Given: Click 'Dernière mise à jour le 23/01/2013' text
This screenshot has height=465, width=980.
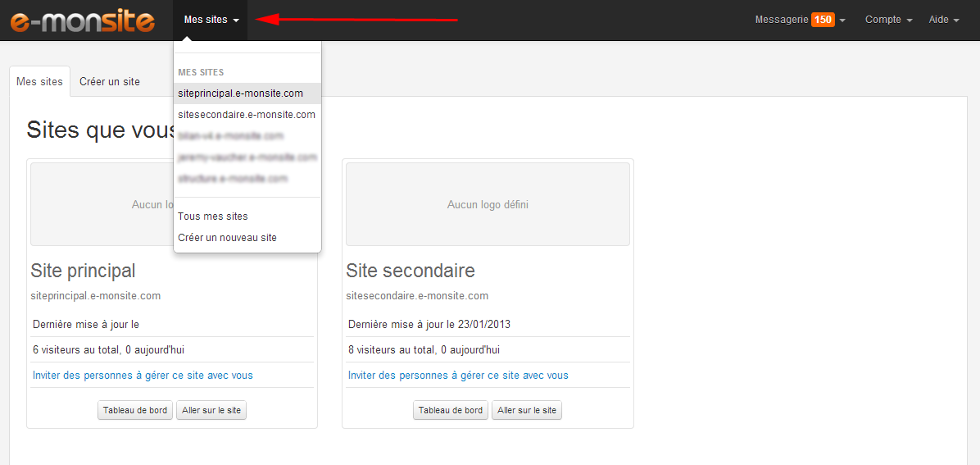Looking at the screenshot, I should click(x=430, y=324).
